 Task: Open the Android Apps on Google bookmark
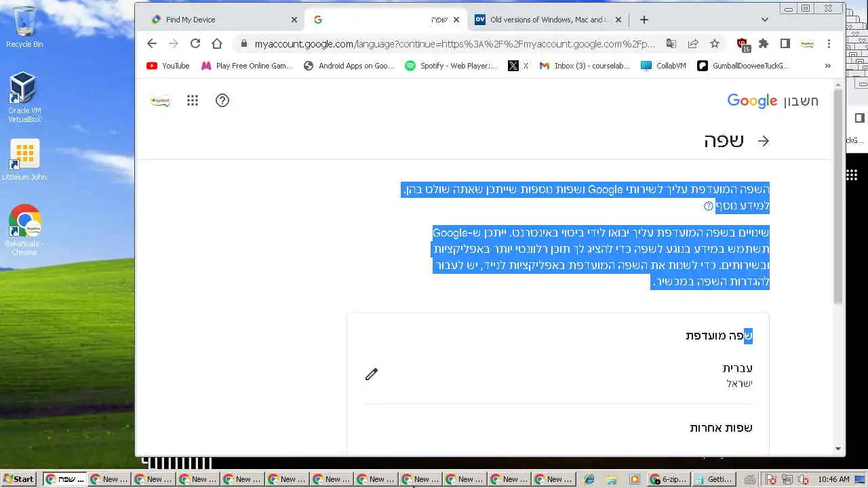click(x=349, y=66)
